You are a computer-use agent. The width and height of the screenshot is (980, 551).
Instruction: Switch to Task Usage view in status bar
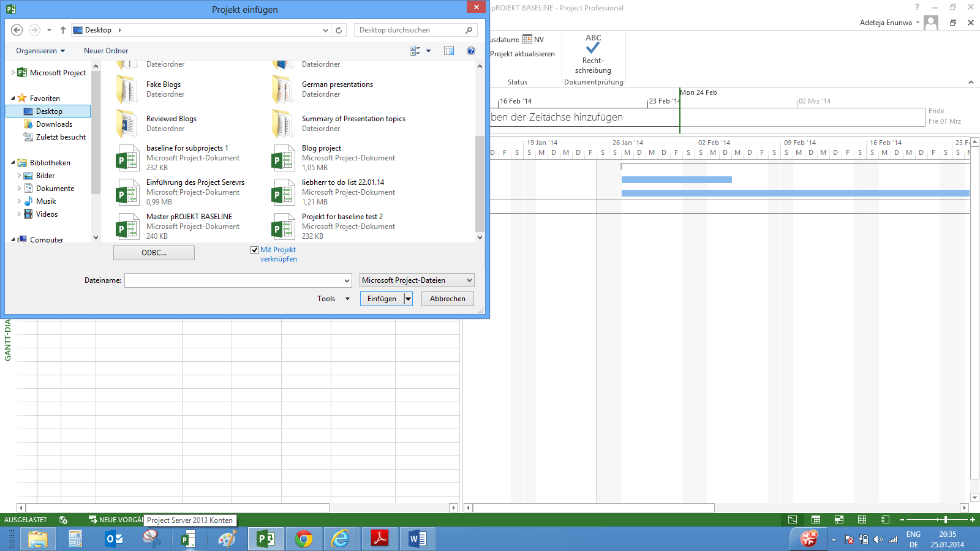coord(816,520)
